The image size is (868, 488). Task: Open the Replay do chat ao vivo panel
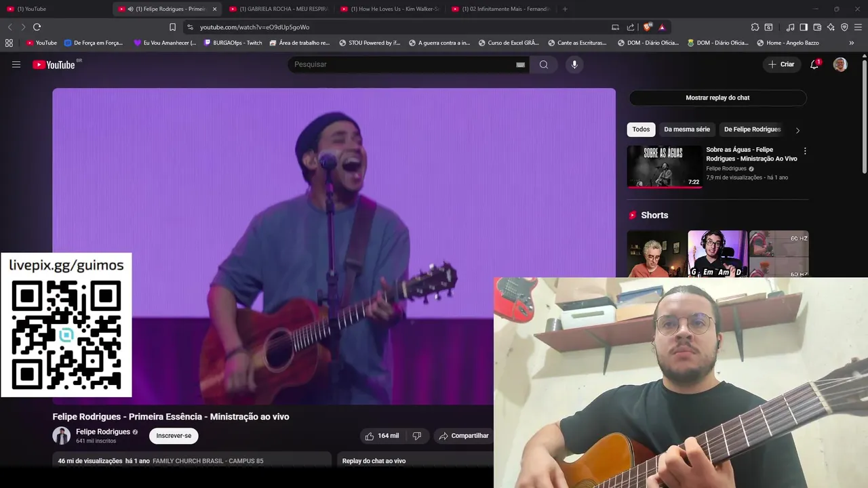point(415,461)
